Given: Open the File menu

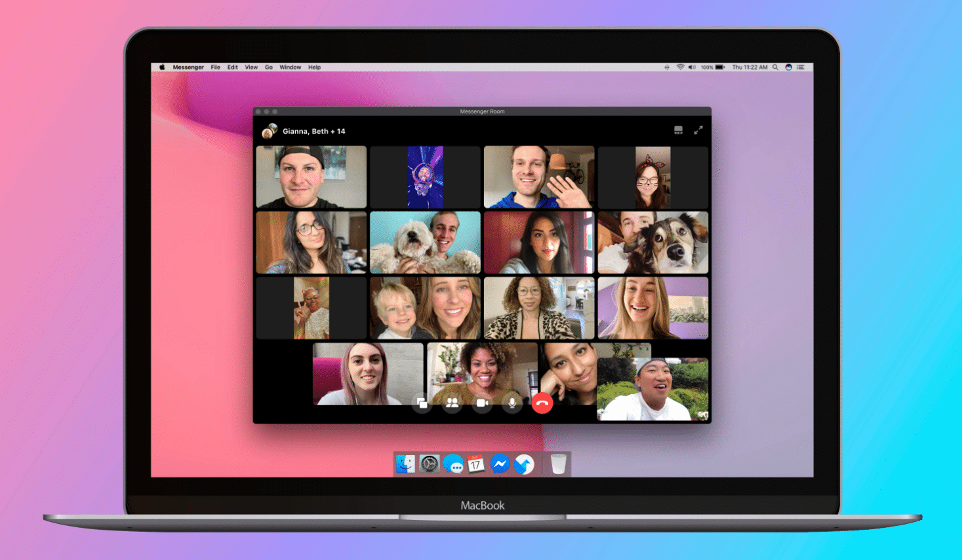Looking at the screenshot, I should (216, 67).
